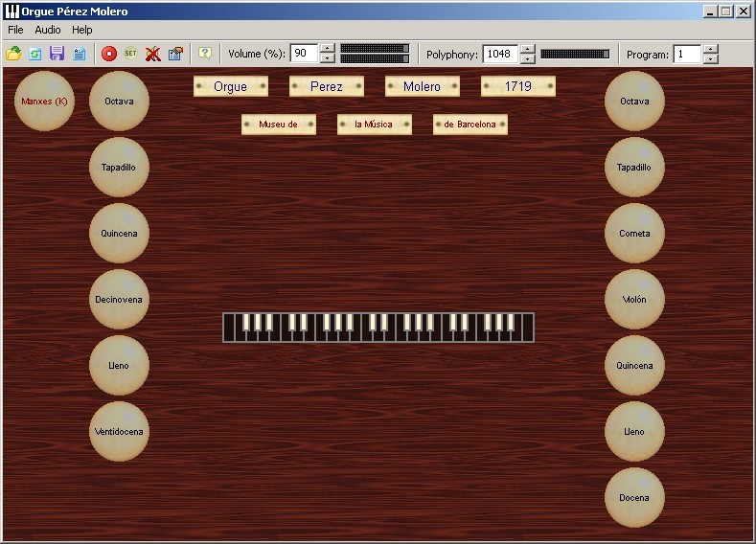756x544 pixels.
Task: Open the File menu
Action: pyautogui.click(x=15, y=30)
